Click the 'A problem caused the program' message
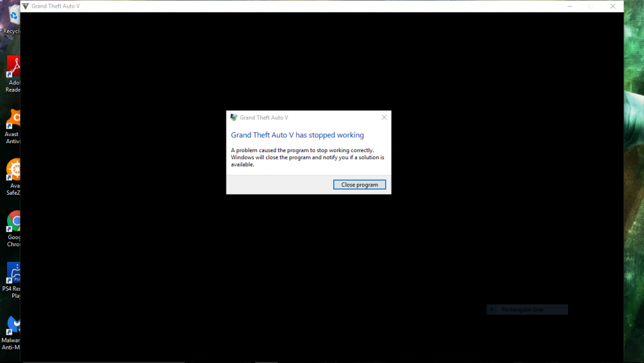 (x=308, y=157)
